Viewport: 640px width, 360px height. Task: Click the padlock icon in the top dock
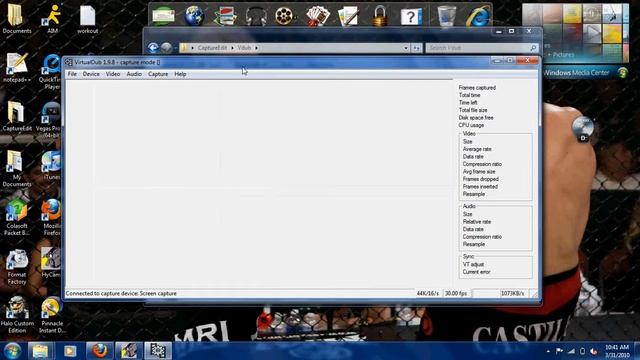coord(380,16)
